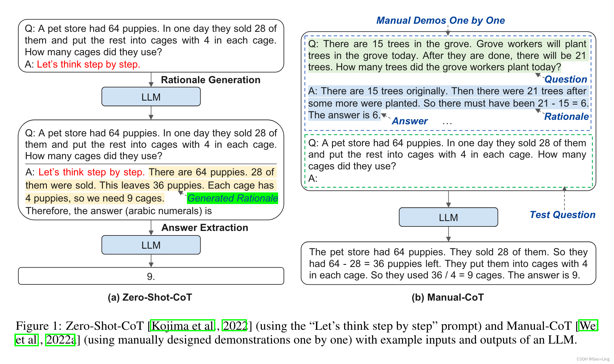Screen dimensions: 614x364
Task: Click the Answer Extraction label
Action: pyautogui.click(x=205, y=228)
